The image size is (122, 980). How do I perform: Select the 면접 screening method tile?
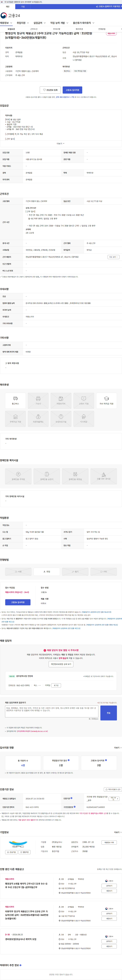click(x=47, y=571)
